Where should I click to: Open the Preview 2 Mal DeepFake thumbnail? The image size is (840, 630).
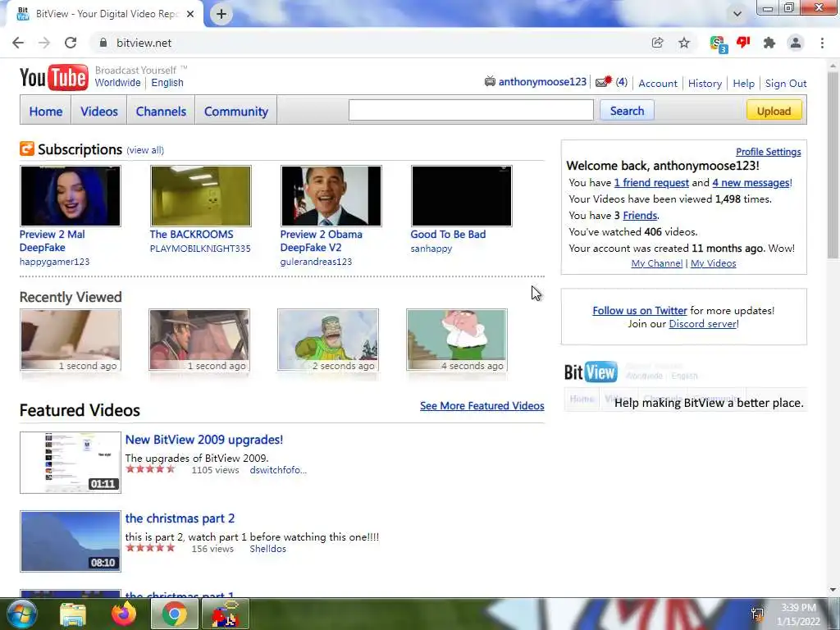point(71,196)
